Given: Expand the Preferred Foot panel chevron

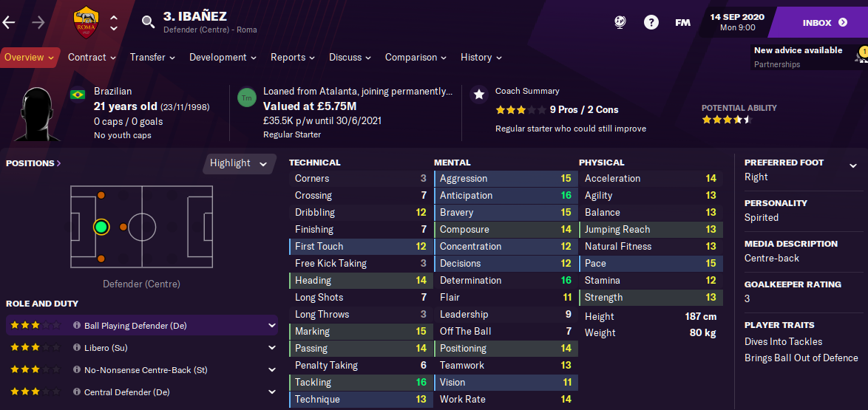Looking at the screenshot, I should tap(853, 165).
